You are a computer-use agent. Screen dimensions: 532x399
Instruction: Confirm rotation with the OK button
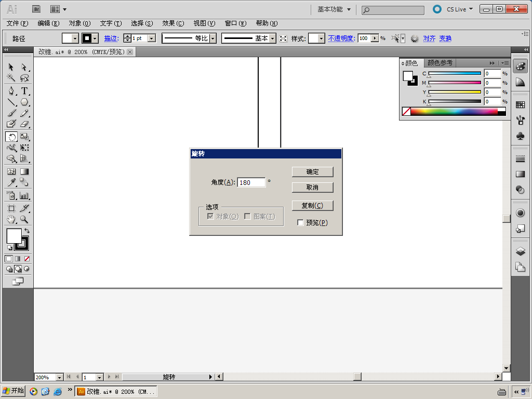(312, 171)
